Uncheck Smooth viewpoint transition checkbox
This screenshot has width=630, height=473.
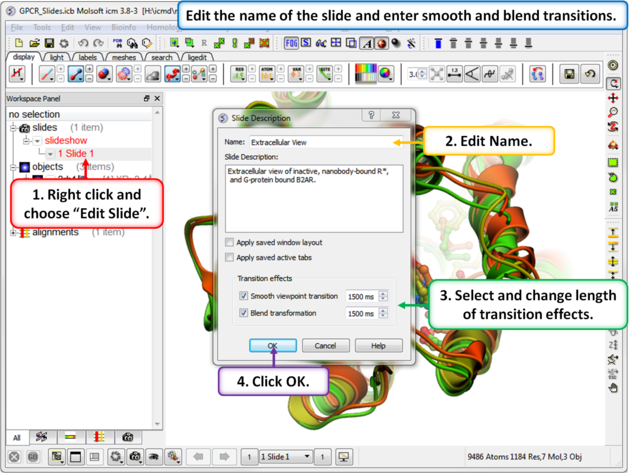click(x=244, y=296)
